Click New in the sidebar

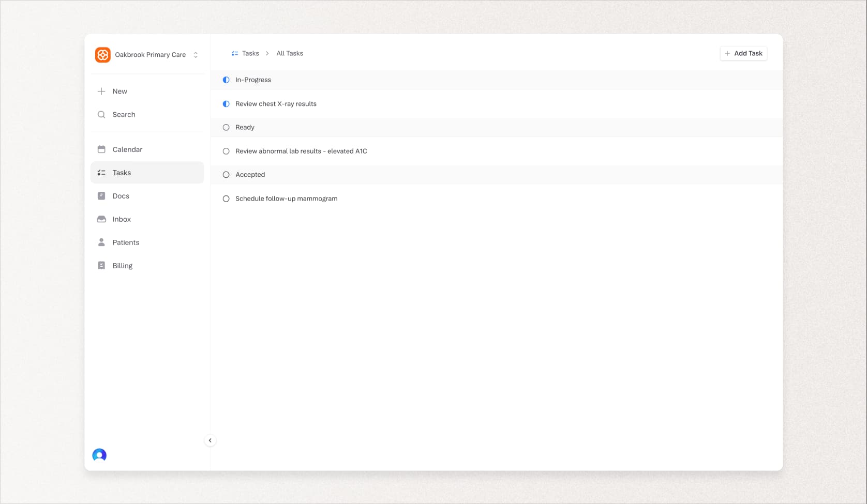click(x=120, y=91)
